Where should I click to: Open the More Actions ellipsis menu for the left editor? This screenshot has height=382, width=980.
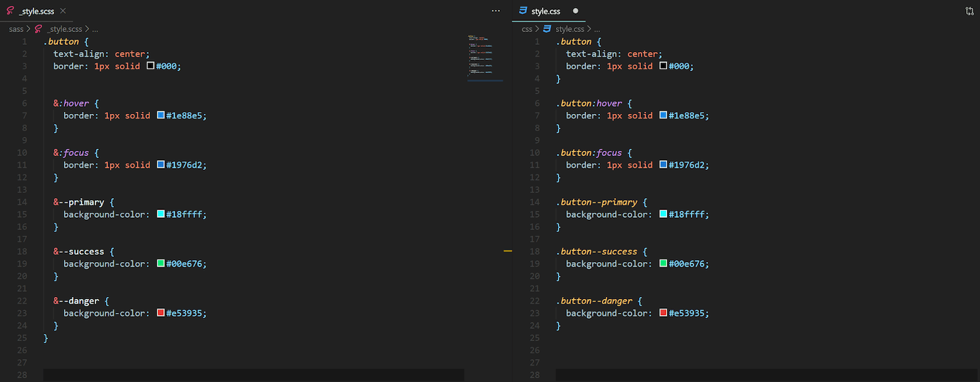pos(495,11)
